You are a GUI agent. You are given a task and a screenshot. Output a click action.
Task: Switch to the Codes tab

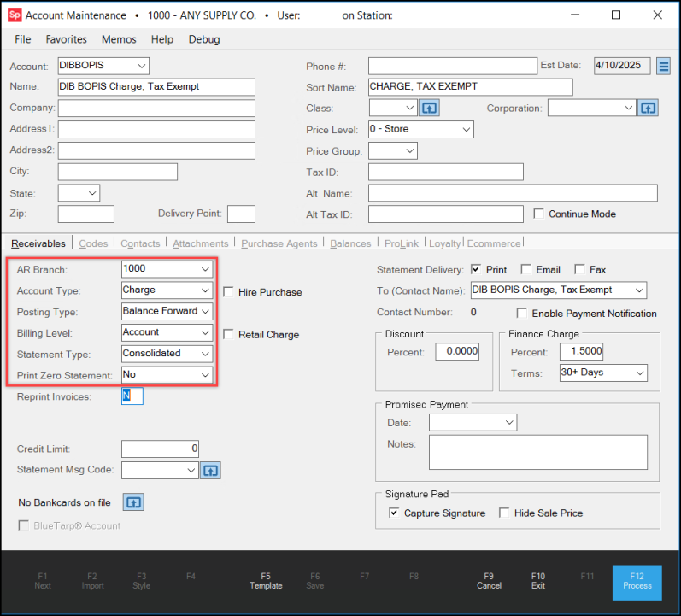[x=93, y=243]
